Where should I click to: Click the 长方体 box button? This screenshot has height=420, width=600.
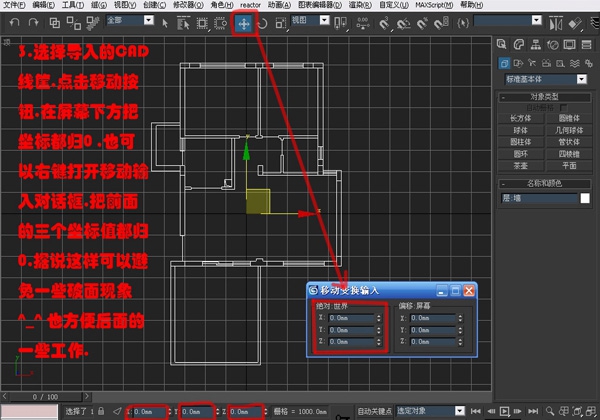pyautogui.click(x=520, y=118)
